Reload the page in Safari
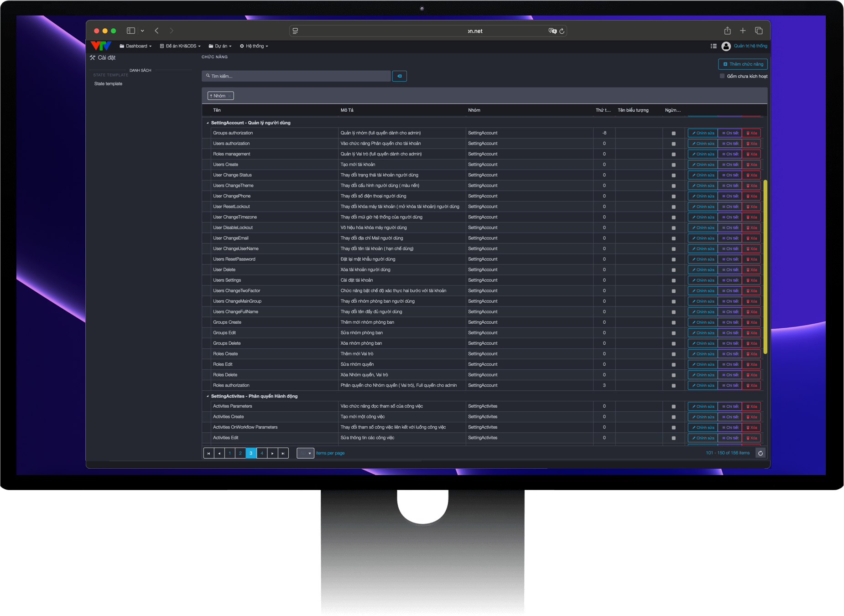844x616 pixels. 562,31
